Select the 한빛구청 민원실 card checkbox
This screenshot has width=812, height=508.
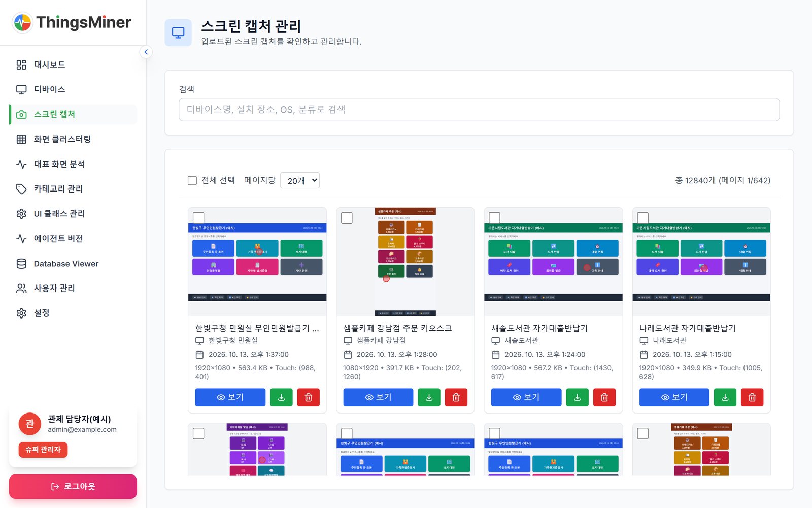(x=198, y=218)
